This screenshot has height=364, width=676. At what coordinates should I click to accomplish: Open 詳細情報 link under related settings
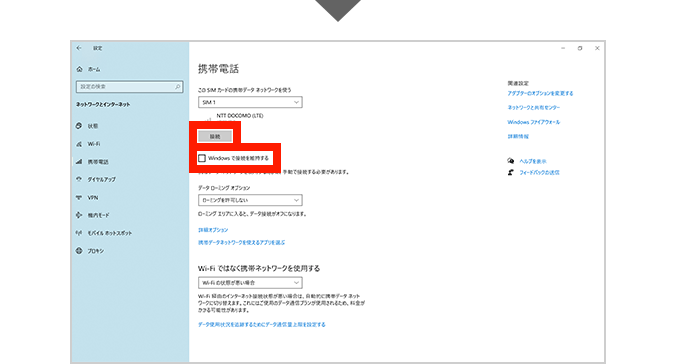point(518,136)
